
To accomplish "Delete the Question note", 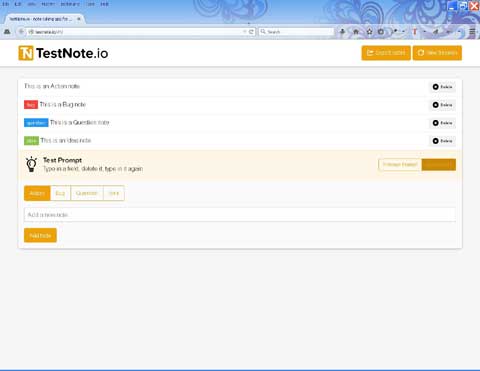I will pyautogui.click(x=442, y=123).
